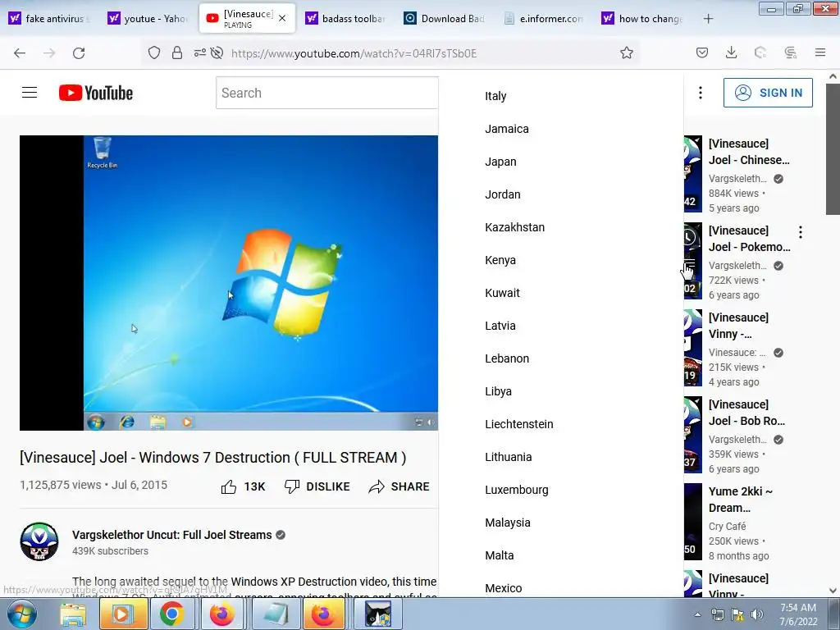Click the video player area
Image resolution: width=840 pixels, height=630 pixels.
pos(229,282)
